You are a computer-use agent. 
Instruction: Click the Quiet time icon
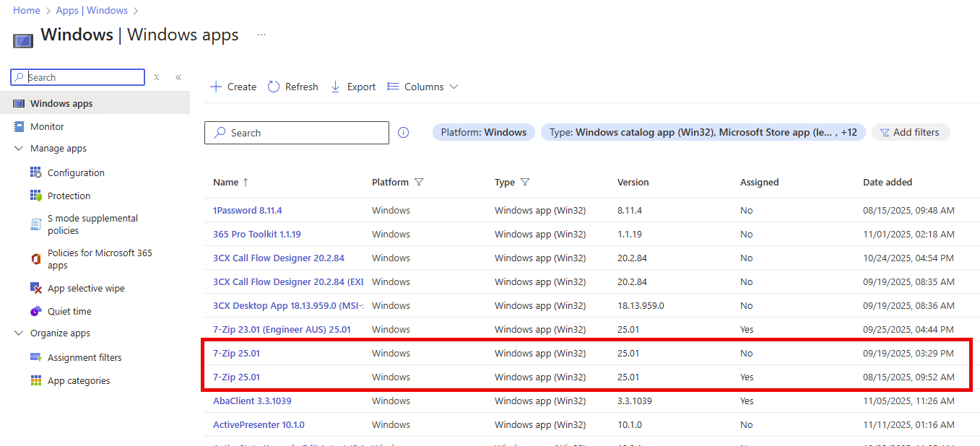[x=36, y=311]
